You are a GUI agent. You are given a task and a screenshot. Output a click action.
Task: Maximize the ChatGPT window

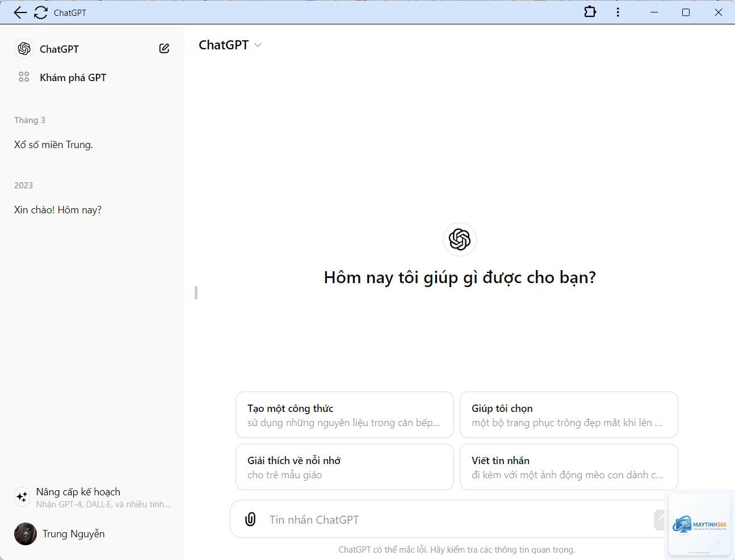(686, 12)
